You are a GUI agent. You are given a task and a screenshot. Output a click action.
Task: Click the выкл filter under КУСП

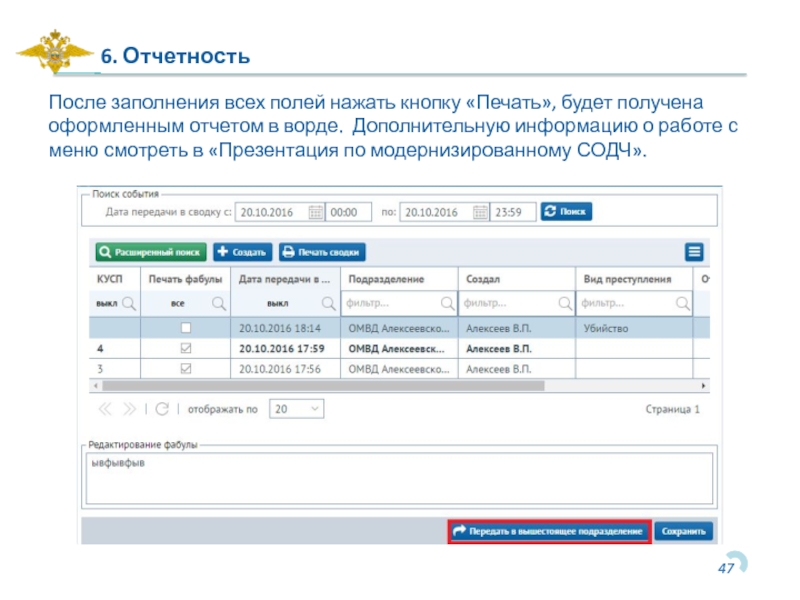pos(107,304)
